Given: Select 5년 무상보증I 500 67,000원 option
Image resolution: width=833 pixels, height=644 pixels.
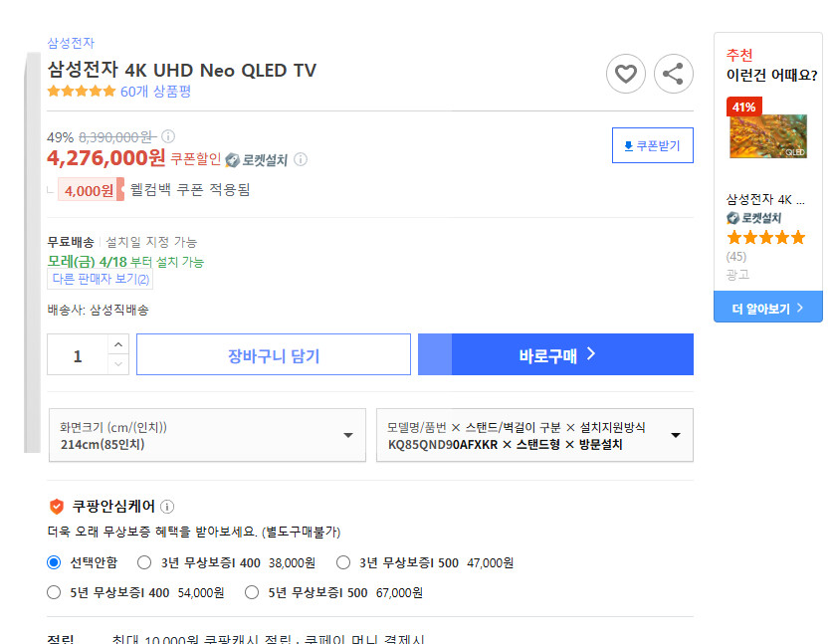Looking at the screenshot, I should [x=252, y=592].
